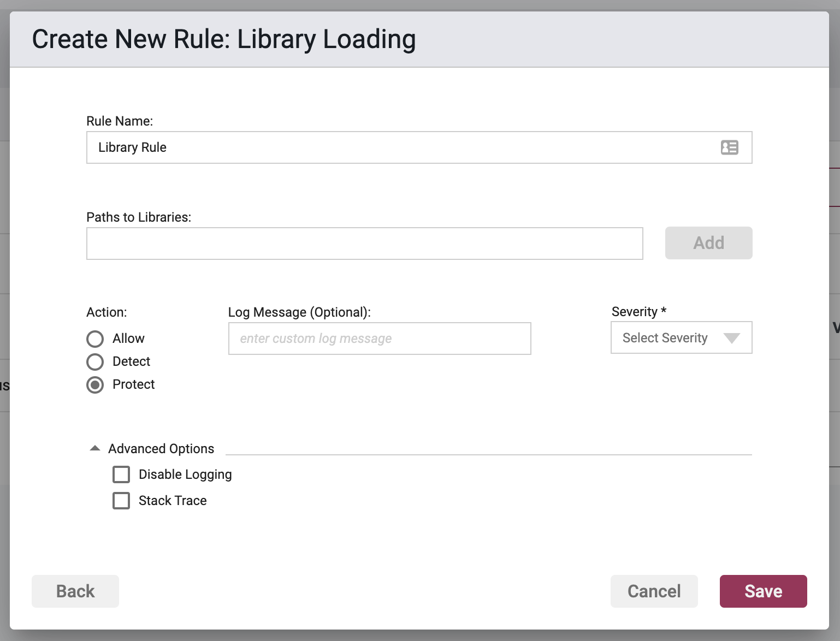Image resolution: width=840 pixels, height=641 pixels.
Task: Focus the Rule Name input field
Action: click(x=419, y=147)
